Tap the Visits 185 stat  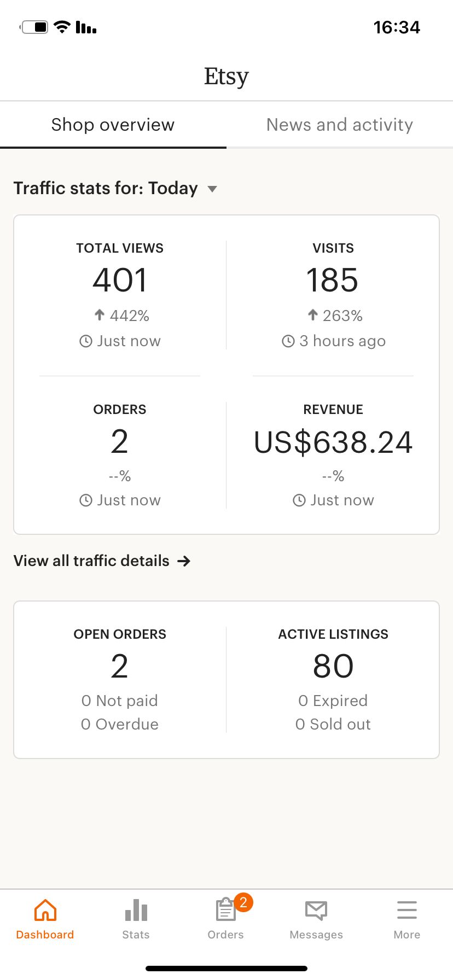[333, 280]
